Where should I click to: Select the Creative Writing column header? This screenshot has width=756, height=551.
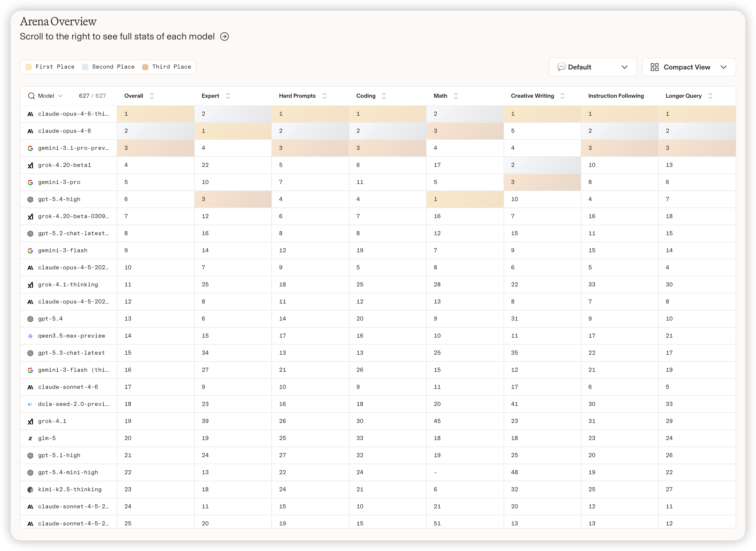532,96
